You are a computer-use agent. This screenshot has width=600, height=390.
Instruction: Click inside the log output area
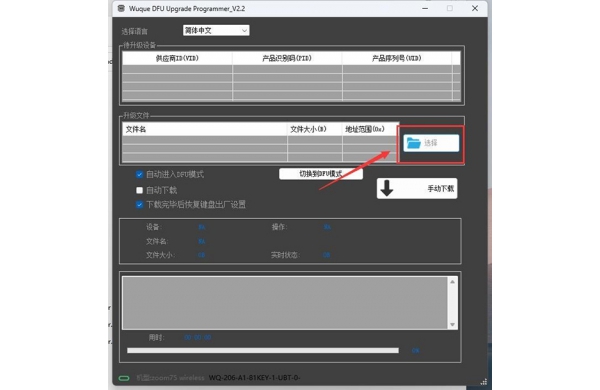click(x=285, y=303)
